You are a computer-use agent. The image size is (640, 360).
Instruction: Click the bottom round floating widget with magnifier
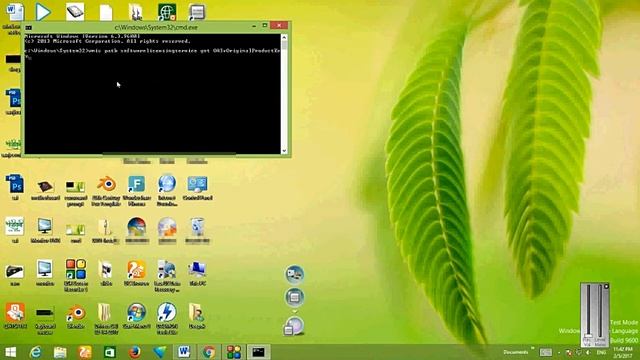293,326
